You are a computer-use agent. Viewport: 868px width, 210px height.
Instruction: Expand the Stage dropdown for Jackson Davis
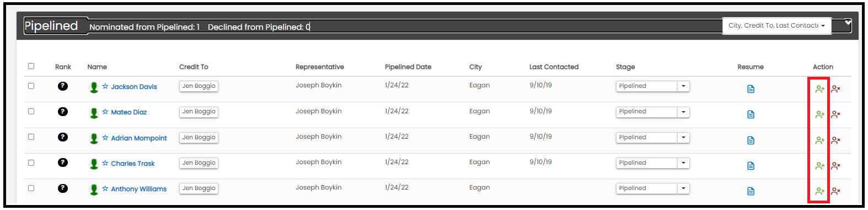(x=683, y=86)
